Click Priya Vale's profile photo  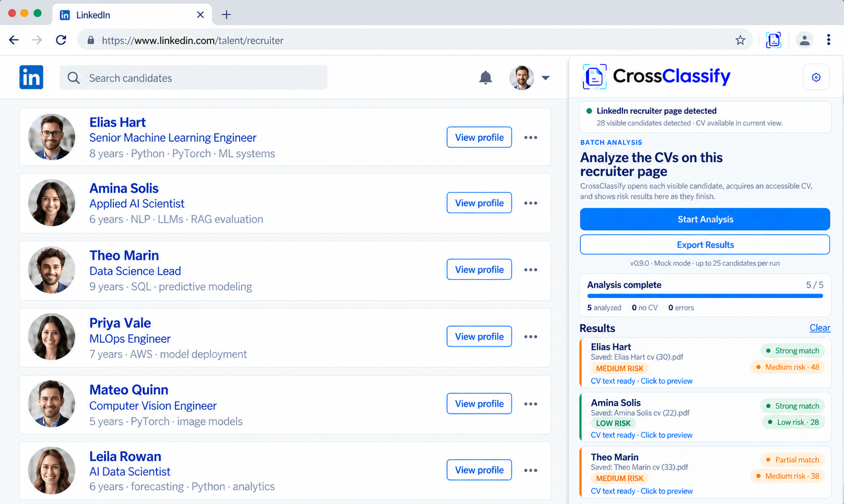(x=51, y=337)
